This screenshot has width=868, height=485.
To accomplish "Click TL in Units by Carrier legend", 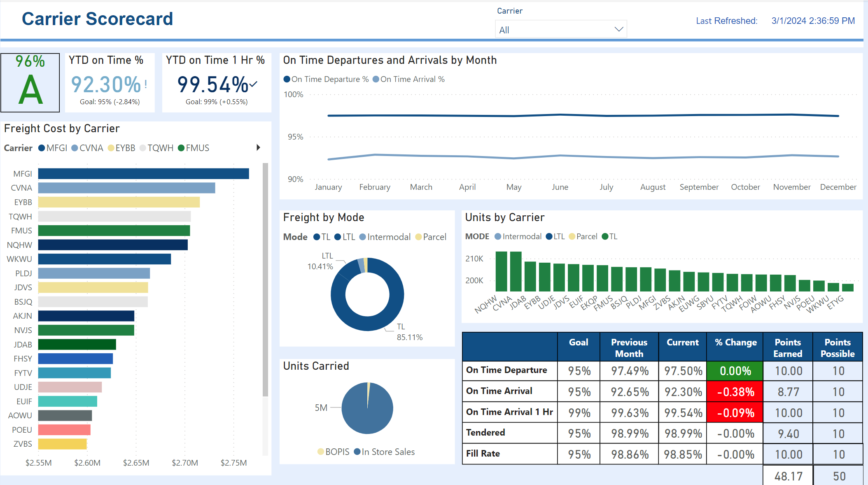I will click(x=609, y=236).
